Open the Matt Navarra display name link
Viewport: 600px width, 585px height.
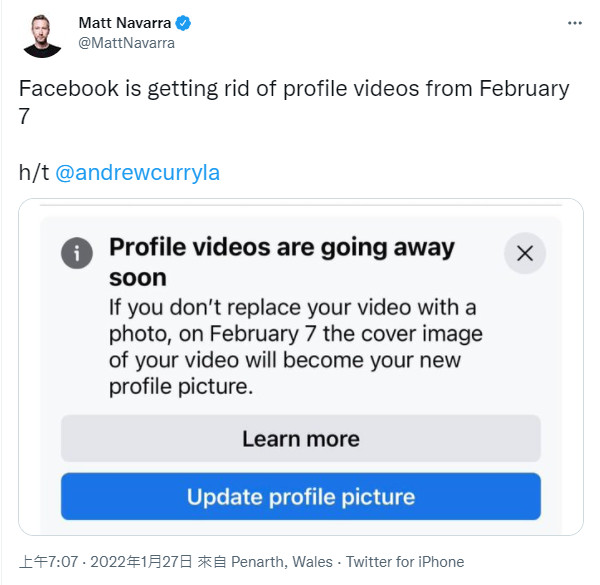tap(125, 23)
